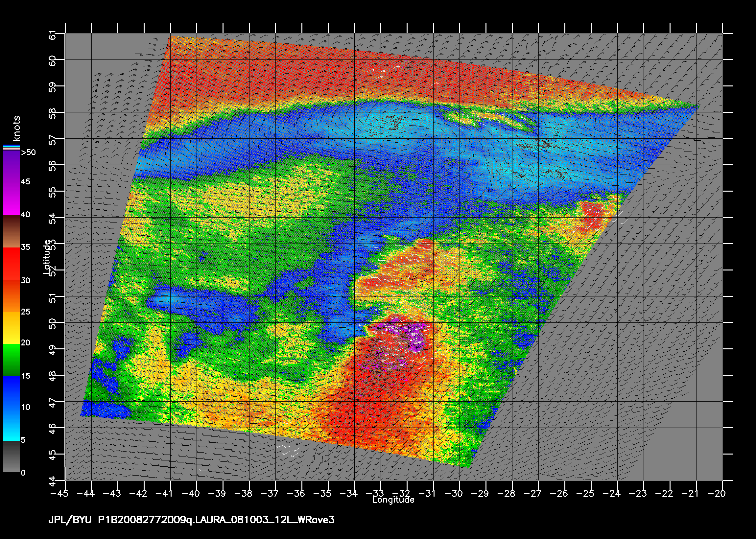Click the '60' latitude tick label
756x539 pixels.
pyautogui.click(x=52, y=61)
